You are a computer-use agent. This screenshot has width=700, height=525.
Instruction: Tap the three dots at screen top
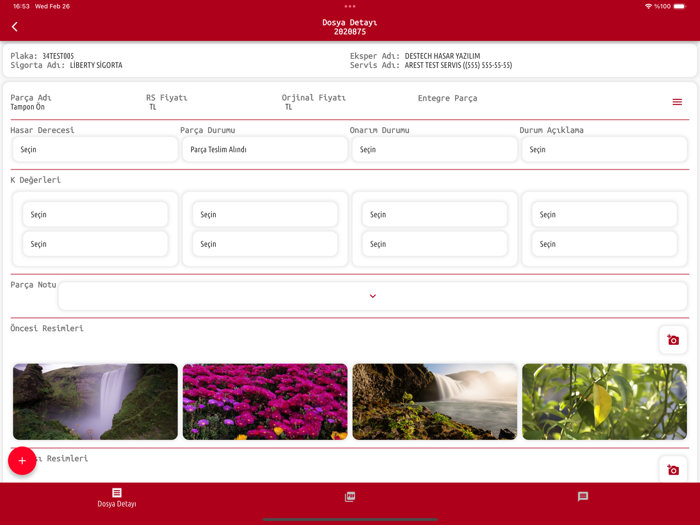click(350, 6)
